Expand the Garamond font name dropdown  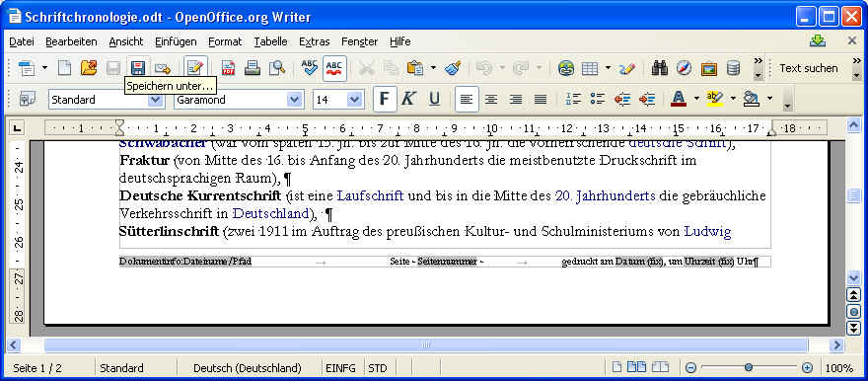[295, 100]
